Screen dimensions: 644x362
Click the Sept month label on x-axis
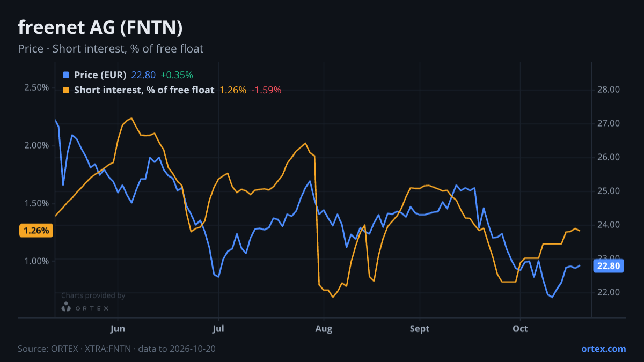[420, 329]
